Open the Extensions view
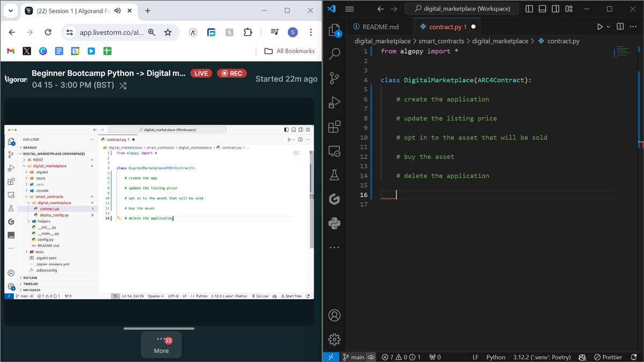Screen dimensions: 644x362 click(334, 127)
